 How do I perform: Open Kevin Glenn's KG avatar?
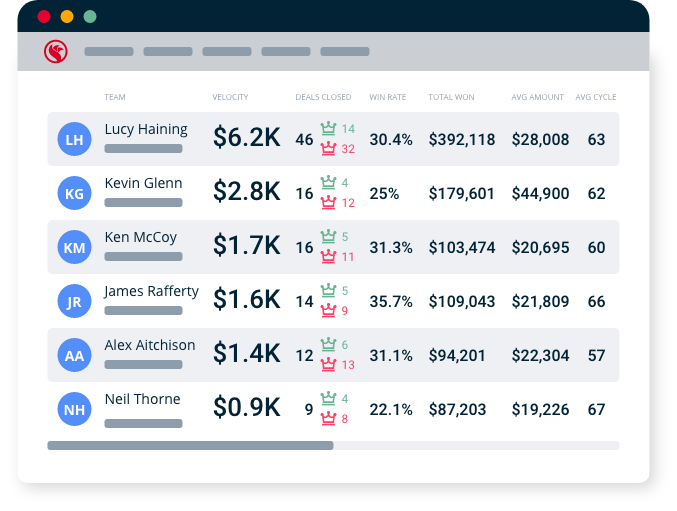[74, 193]
